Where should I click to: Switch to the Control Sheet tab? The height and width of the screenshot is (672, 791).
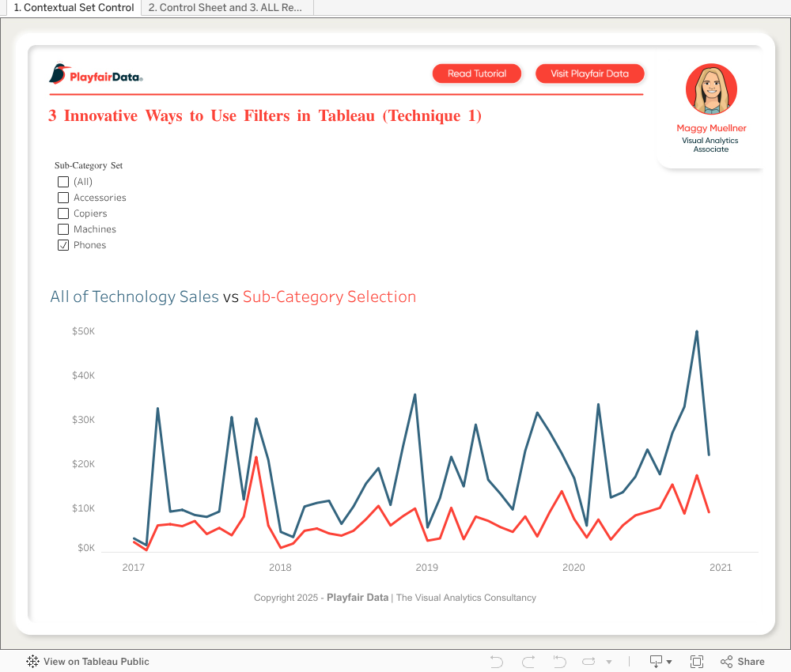pyautogui.click(x=226, y=8)
